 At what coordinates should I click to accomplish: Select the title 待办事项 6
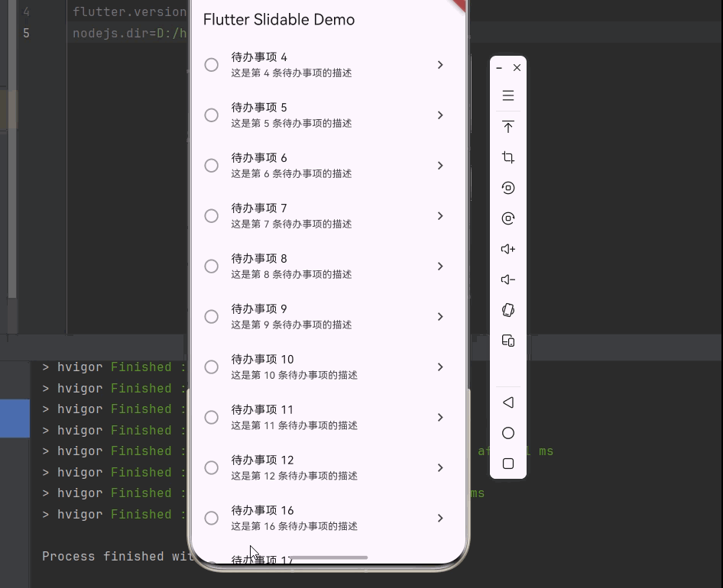tap(259, 158)
